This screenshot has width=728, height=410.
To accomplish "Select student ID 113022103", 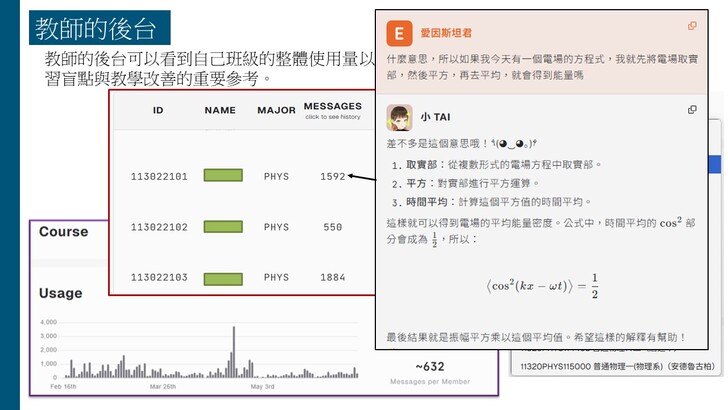I will (x=159, y=277).
